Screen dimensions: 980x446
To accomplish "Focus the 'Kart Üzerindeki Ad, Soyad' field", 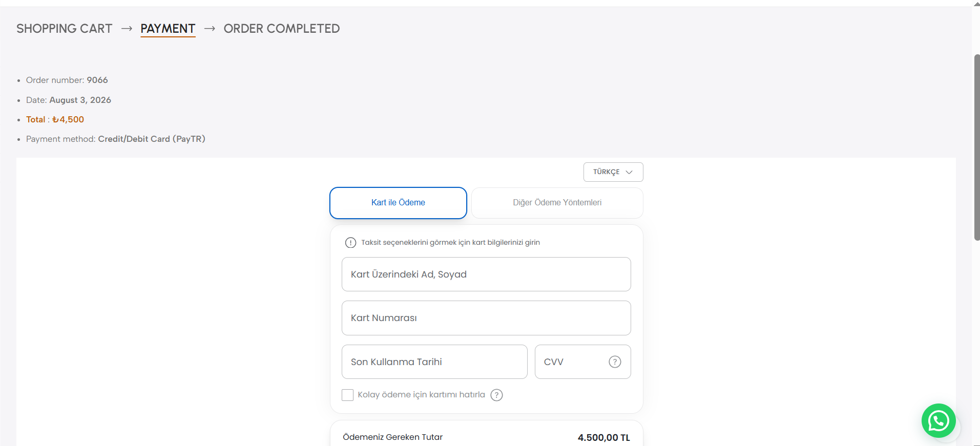I will pyautogui.click(x=486, y=274).
